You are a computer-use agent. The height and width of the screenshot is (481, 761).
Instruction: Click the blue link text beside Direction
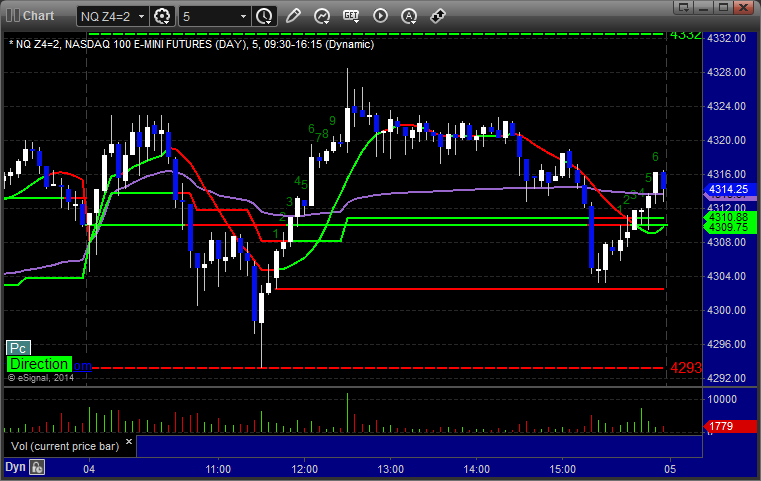[82, 366]
